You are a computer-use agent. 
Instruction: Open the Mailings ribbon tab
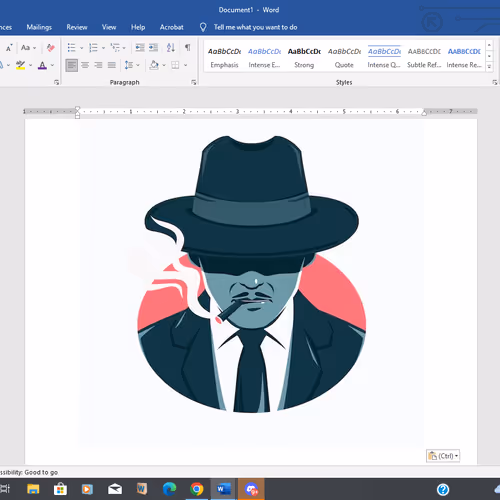tap(39, 27)
